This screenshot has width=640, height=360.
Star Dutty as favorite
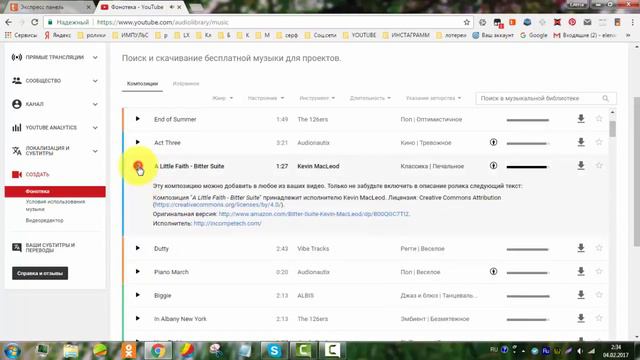(x=599, y=248)
